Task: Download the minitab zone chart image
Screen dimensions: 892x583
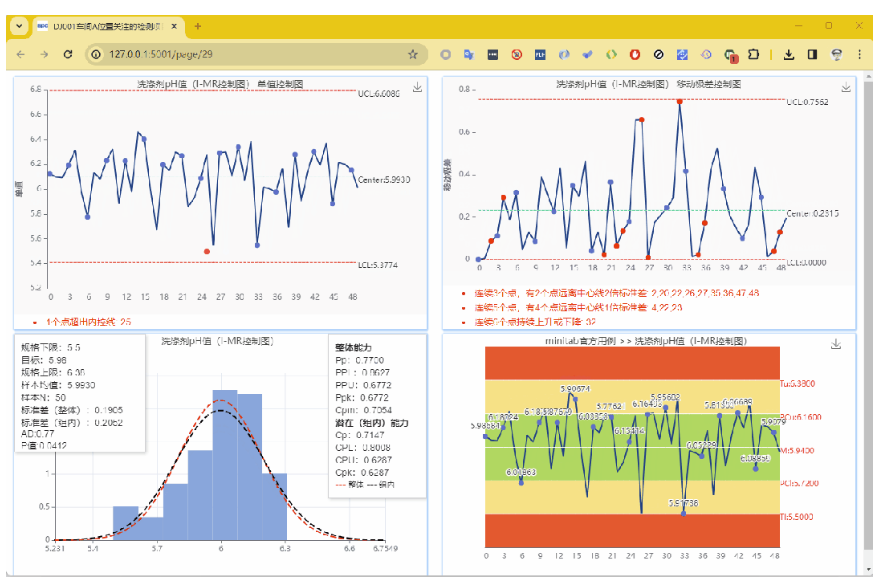Action: click(x=836, y=344)
